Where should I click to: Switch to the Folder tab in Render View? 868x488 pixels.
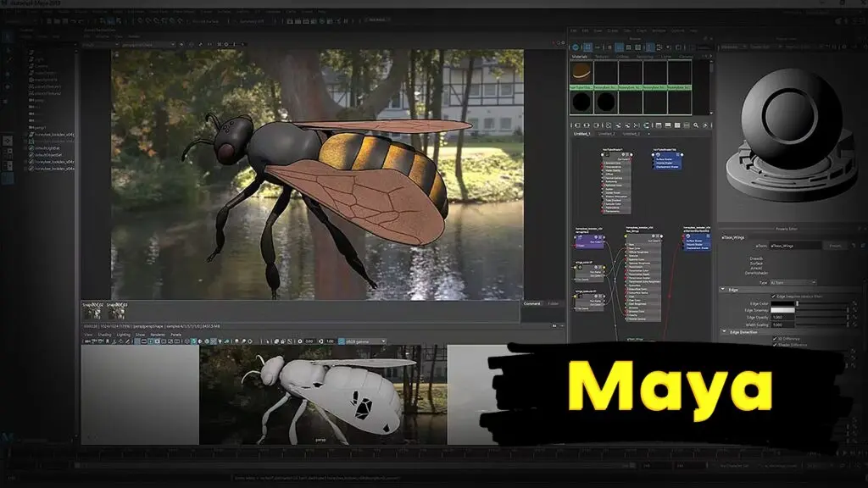pos(553,304)
